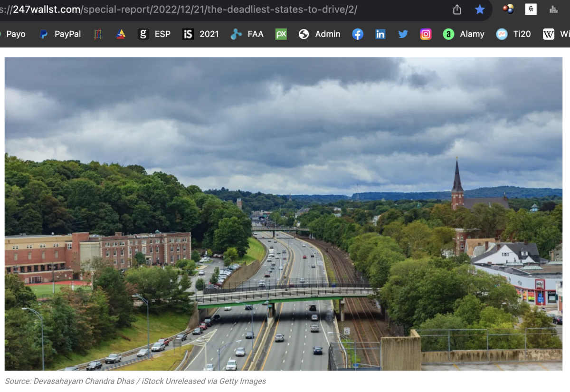Open the LinkedIn bookmark

coord(380,34)
